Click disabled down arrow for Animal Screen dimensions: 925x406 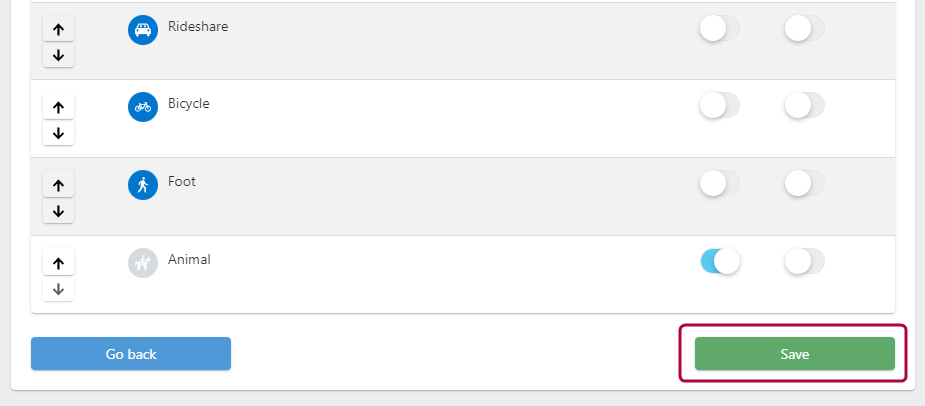click(58, 289)
